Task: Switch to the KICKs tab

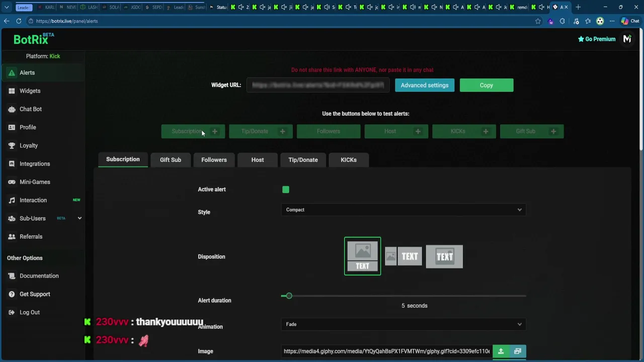Action: coord(349,160)
